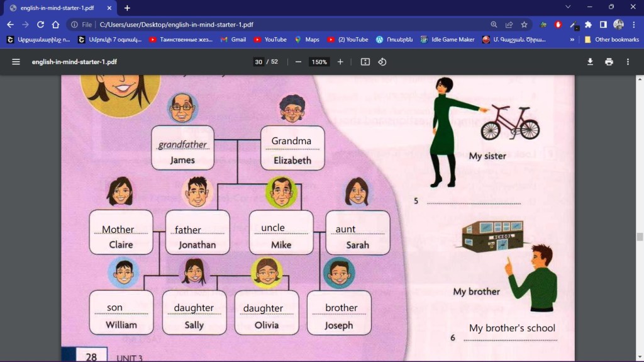Download the PDF file
644x362 pixels.
pos(590,62)
